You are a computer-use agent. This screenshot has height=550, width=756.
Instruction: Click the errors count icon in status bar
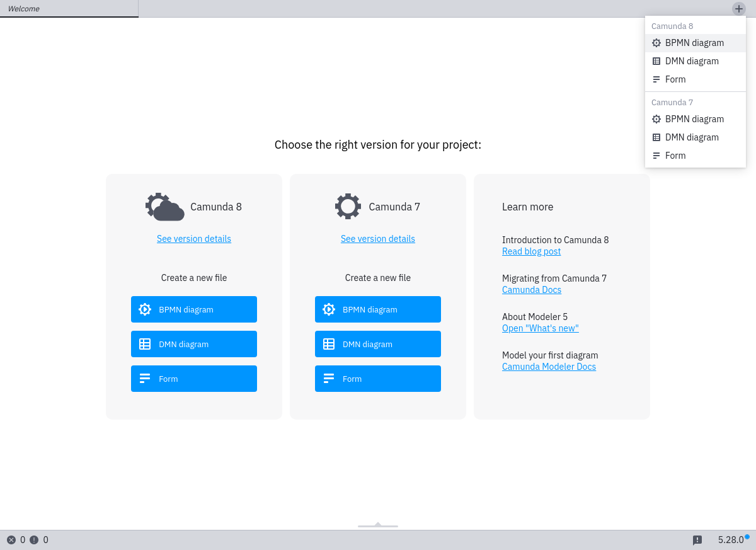pyautogui.click(x=11, y=540)
